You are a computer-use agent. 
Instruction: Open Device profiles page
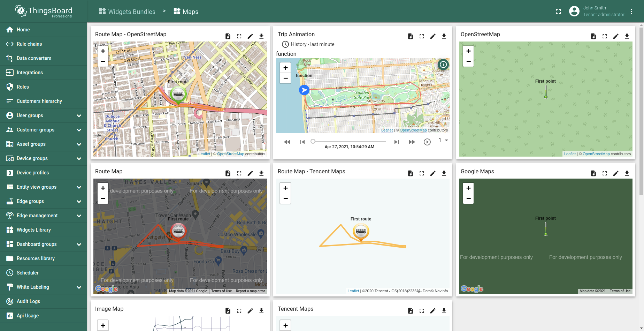click(x=44, y=173)
